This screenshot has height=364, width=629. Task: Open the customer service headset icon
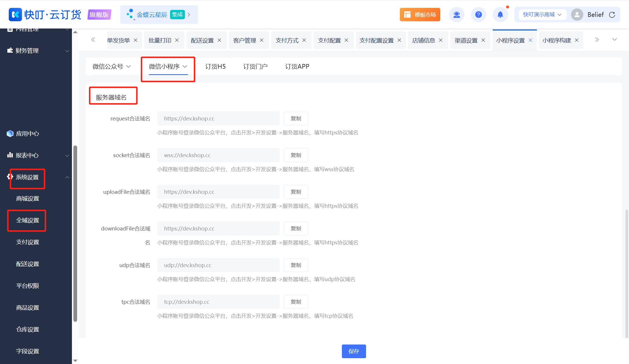457,15
